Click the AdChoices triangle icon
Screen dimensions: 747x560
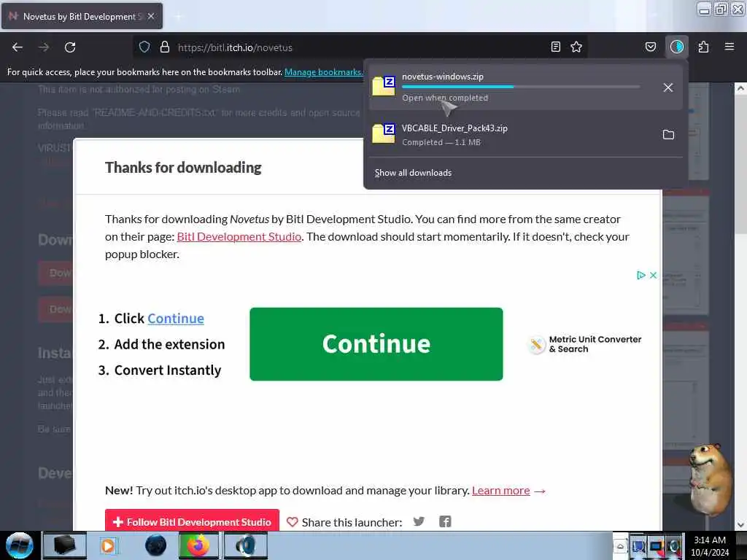pyautogui.click(x=640, y=275)
